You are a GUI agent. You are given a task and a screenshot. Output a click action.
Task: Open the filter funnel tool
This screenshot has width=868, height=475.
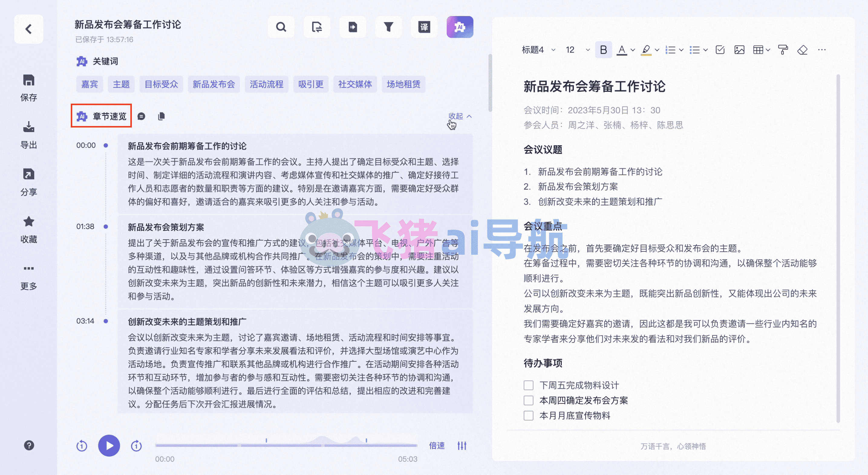(x=389, y=27)
